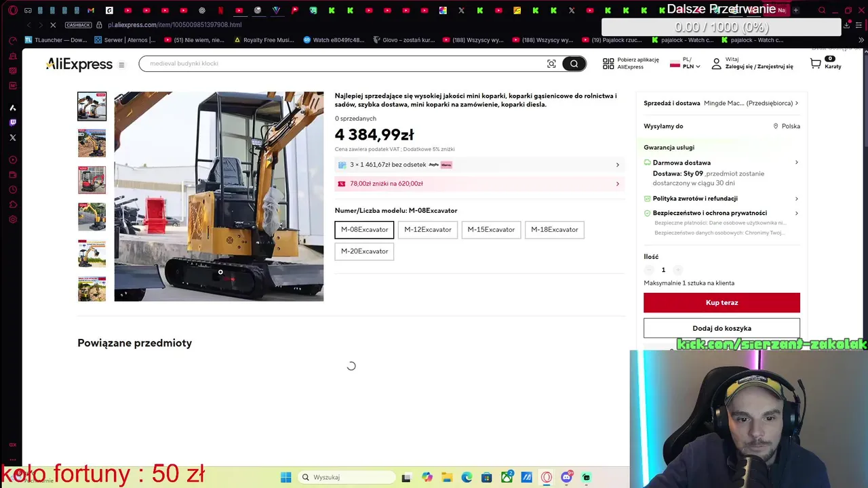Show more bookmarks with the double chevron
Viewport: 868px width, 488px height.
861,40
